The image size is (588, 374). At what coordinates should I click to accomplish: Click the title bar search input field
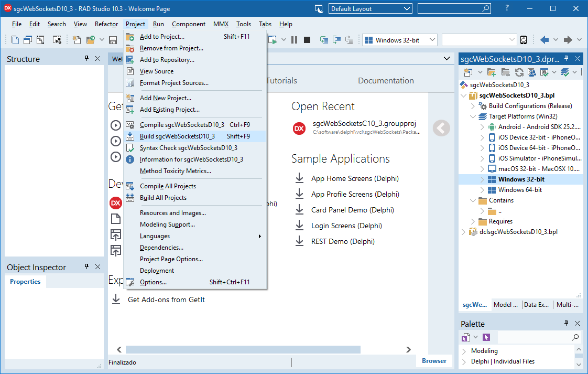tap(454, 8)
